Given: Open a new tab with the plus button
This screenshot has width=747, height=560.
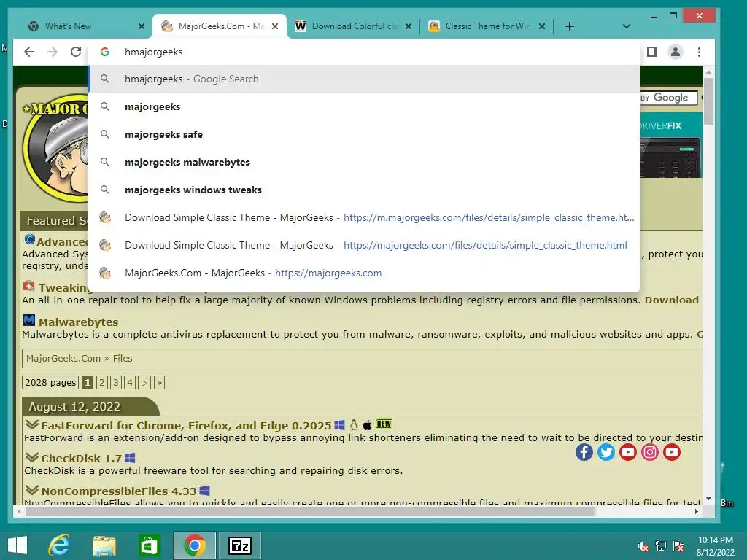Looking at the screenshot, I should click(569, 26).
